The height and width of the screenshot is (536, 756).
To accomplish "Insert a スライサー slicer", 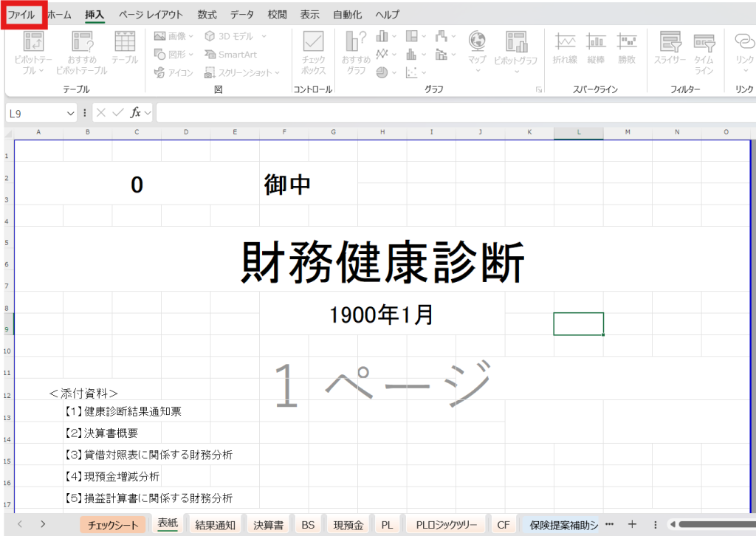I will pos(670,43).
